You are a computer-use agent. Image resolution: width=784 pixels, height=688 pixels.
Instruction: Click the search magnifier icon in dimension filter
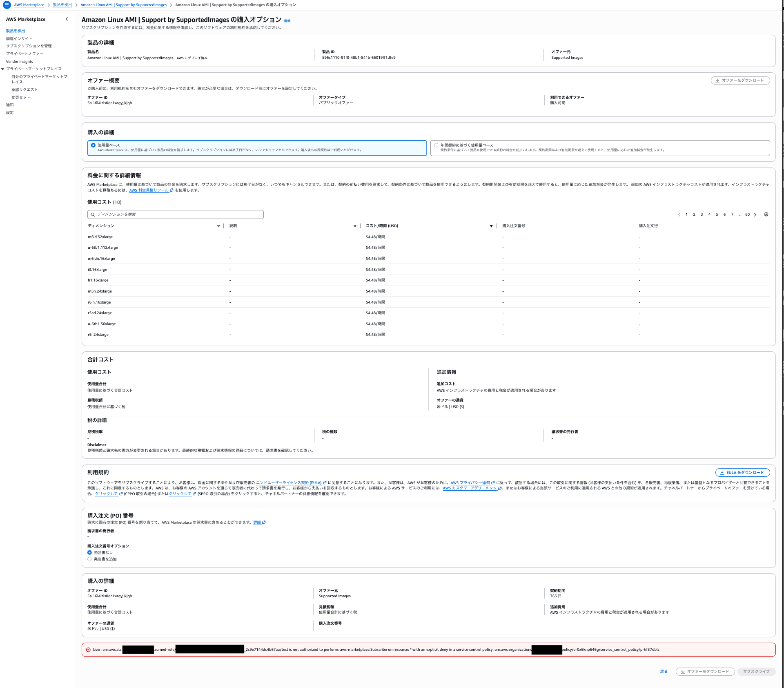point(93,214)
